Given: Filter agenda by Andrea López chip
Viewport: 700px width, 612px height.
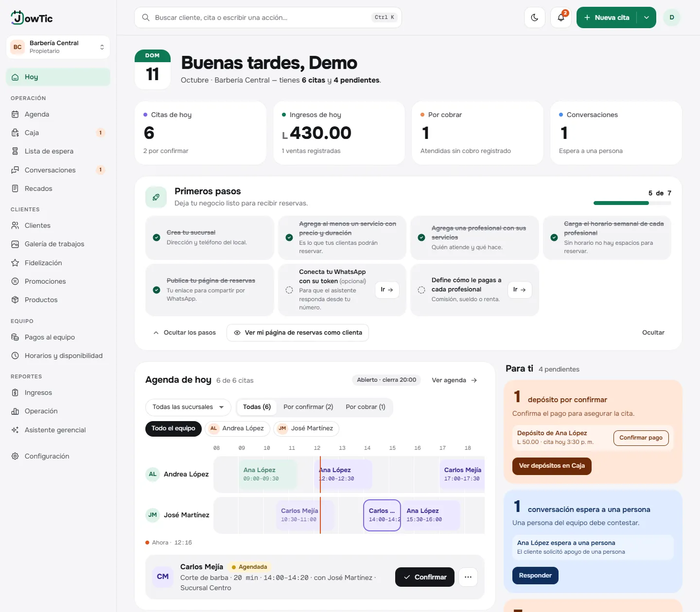Looking at the screenshot, I should 238,428.
